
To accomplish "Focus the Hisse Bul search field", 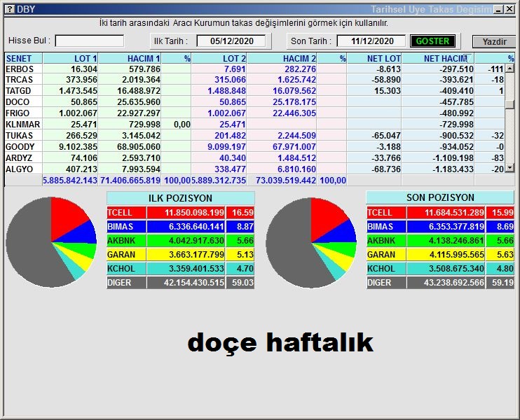I will [90, 41].
